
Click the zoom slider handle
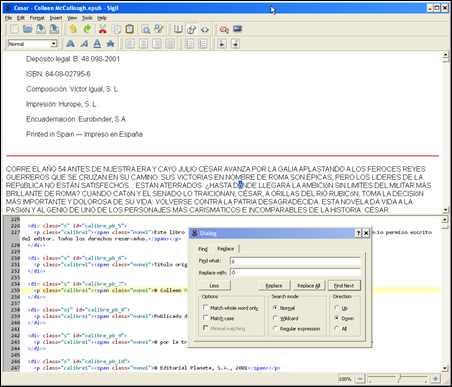click(x=399, y=378)
